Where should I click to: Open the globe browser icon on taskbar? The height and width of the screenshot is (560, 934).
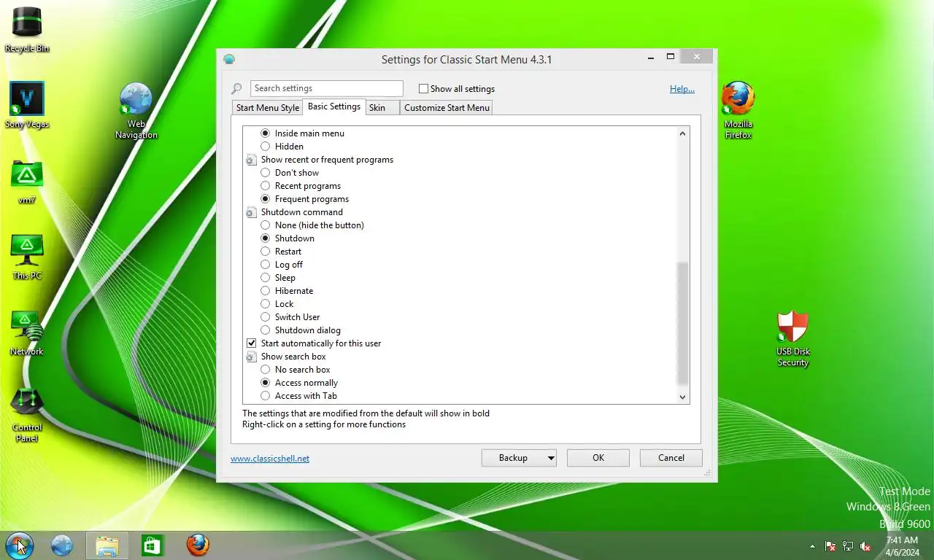(x=62, y=545)
